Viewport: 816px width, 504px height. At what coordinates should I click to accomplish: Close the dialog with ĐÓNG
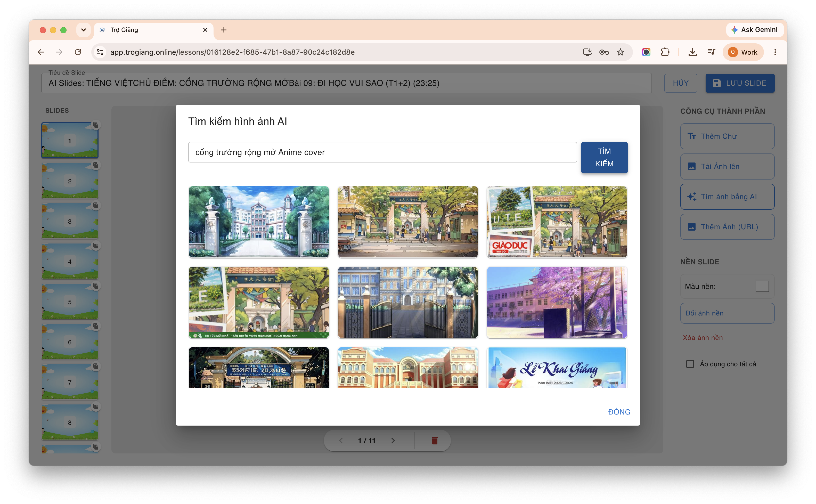[x=619, y=412]
